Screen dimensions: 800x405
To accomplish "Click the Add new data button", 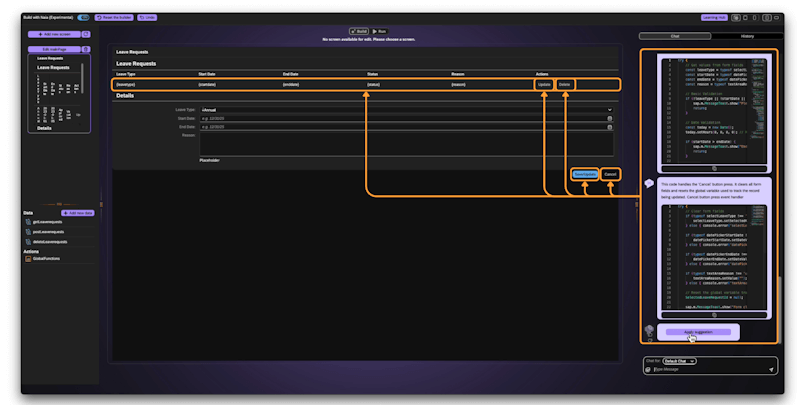I will (x=78, y=213).
